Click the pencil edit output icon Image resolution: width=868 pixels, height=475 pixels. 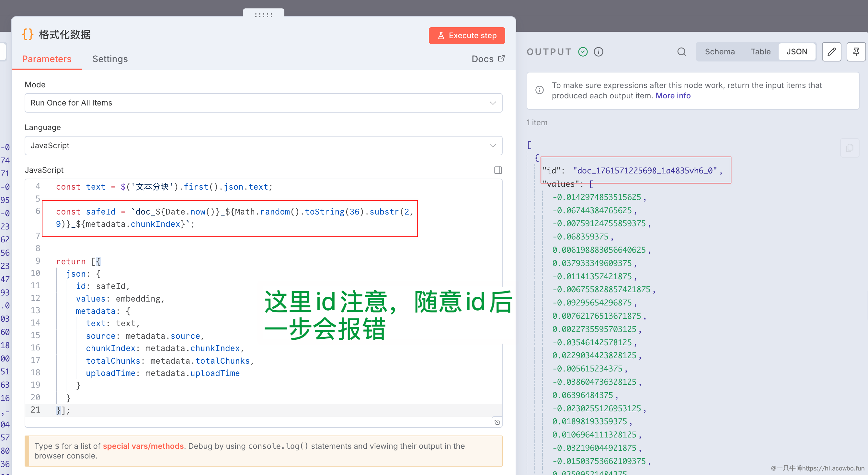[x=831, y=52]
